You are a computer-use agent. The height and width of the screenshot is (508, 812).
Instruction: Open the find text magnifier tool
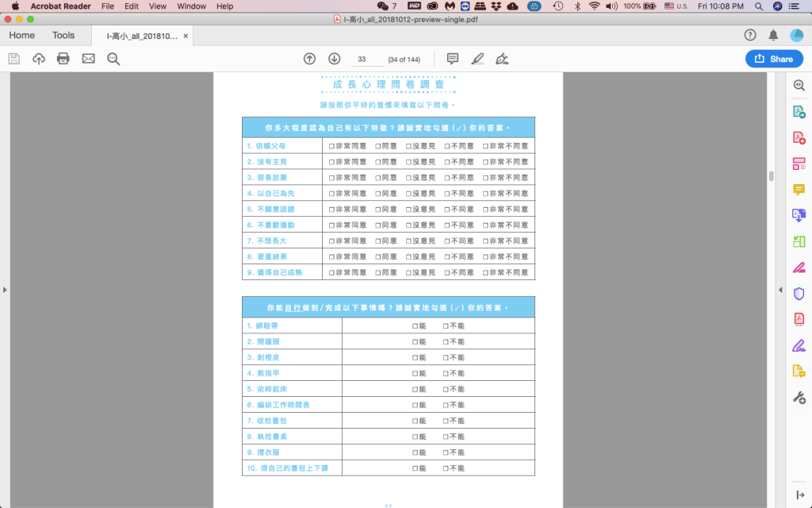[x=113, y=59]
